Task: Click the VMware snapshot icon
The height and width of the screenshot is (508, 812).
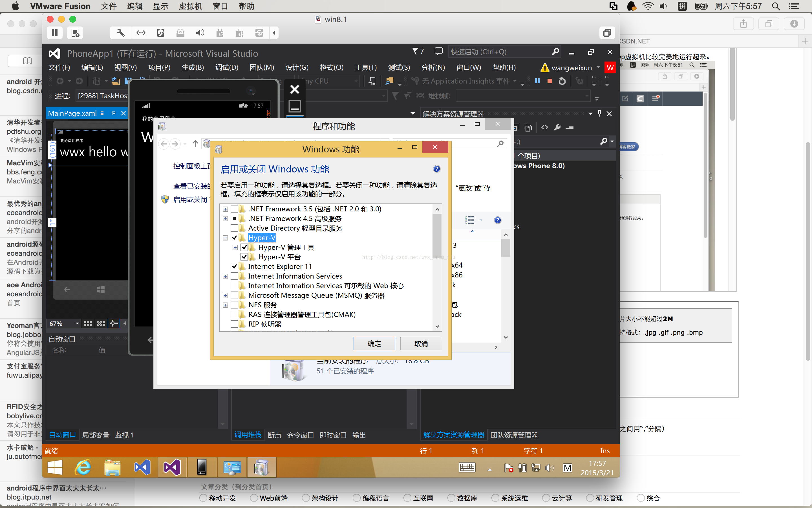Action: pos(75,32)
